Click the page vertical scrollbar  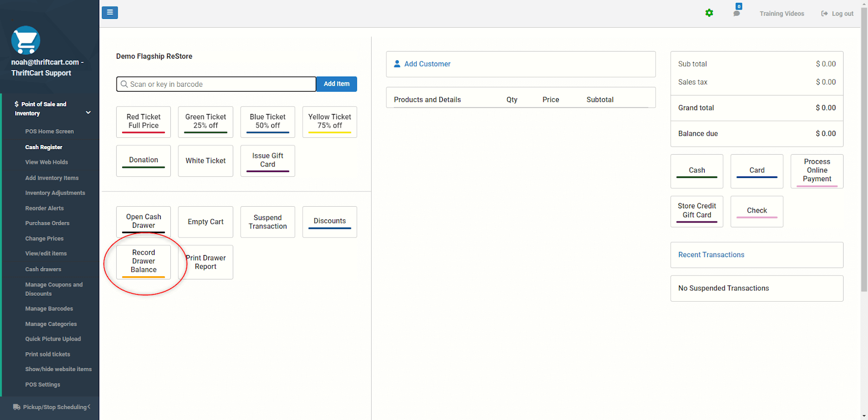864,163
